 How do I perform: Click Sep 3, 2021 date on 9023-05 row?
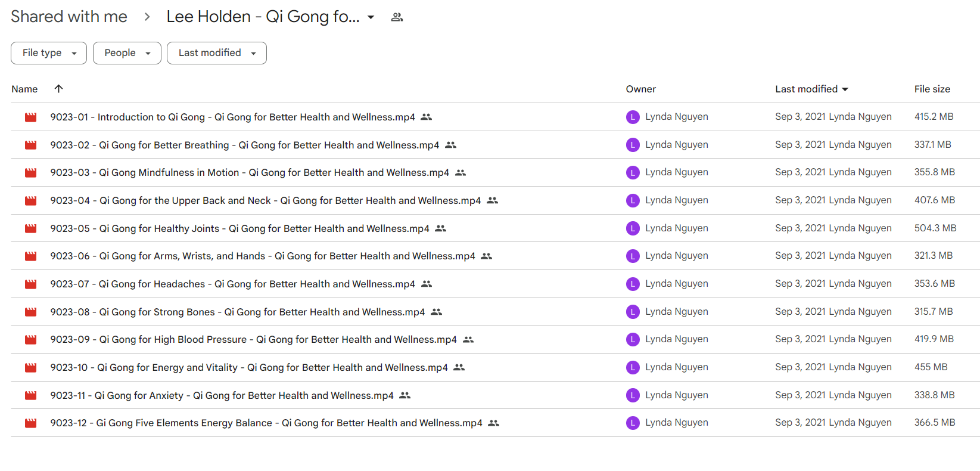tap(801, 228)
